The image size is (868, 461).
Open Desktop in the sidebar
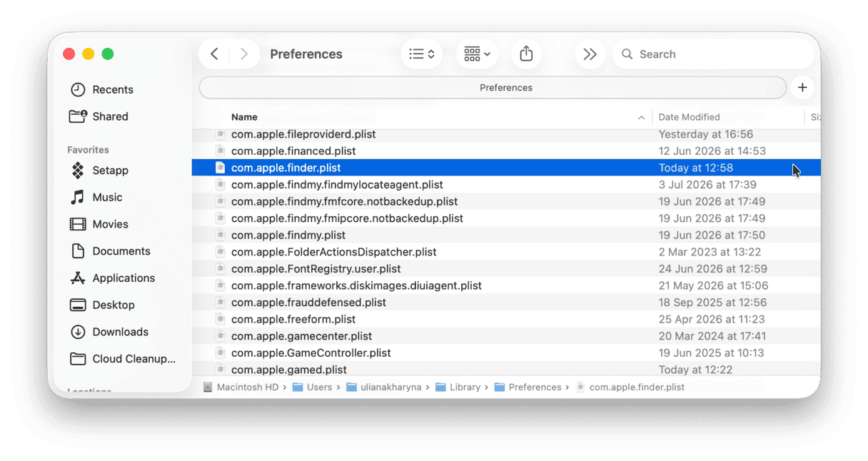pyautogui.click(x=113, y=305)
